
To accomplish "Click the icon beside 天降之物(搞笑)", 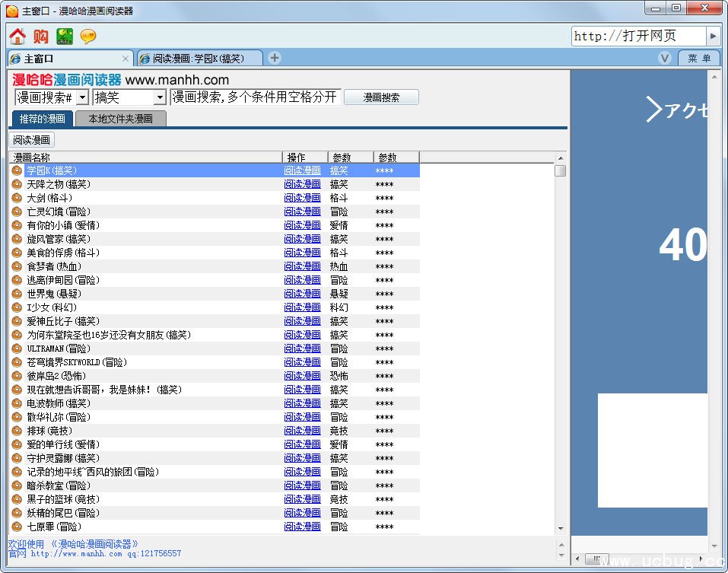I will (x=17, y=184).
